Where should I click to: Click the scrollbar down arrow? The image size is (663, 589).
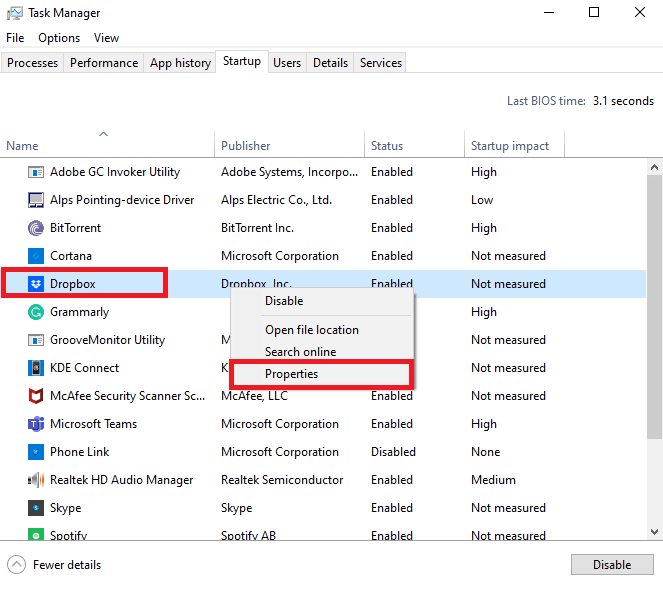pyautogui.click(x=655, y=531)
